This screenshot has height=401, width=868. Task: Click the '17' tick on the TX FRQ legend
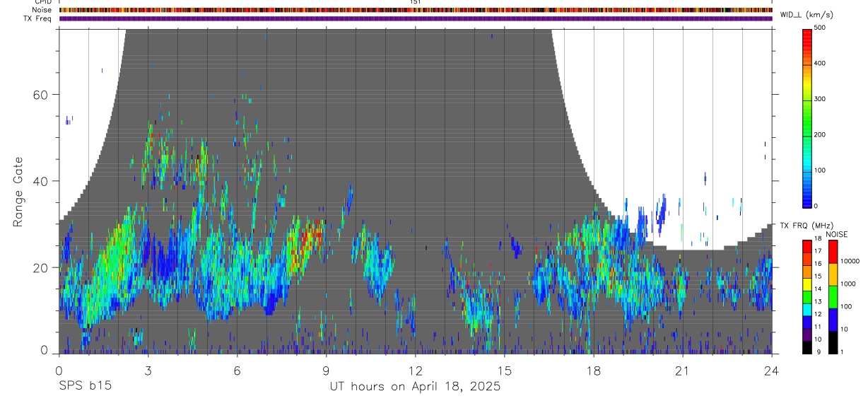click(x=818, y=251)
